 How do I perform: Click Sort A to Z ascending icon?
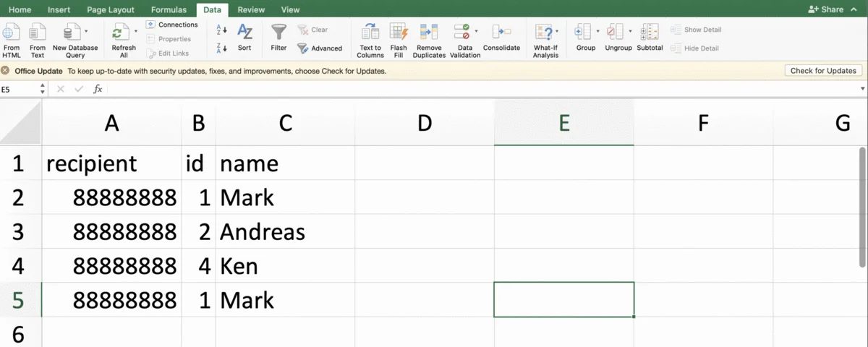click(222, 30)
